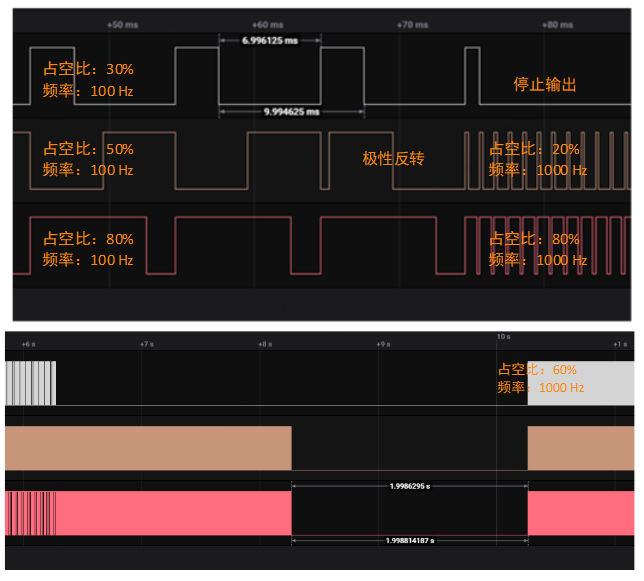The image size is (644, 581).
Task: Click the +9 s time marker
Action: (x=382, y=343)
